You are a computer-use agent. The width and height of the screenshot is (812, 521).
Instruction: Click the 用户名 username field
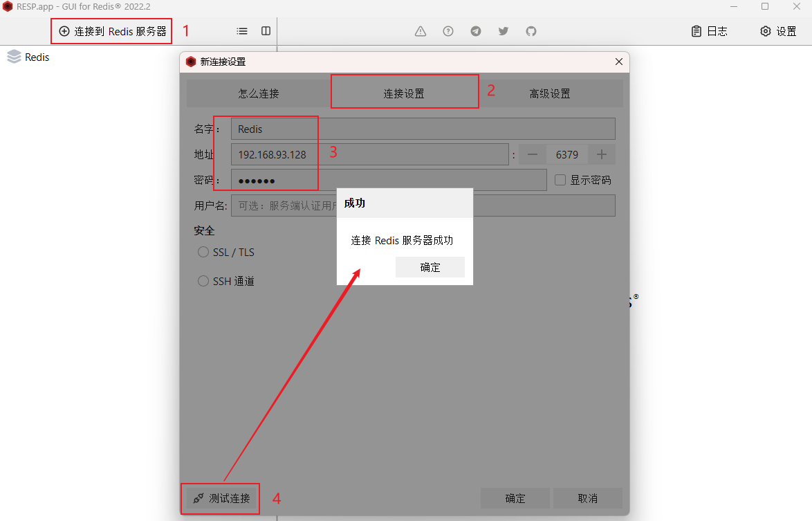tap(423, 205)
